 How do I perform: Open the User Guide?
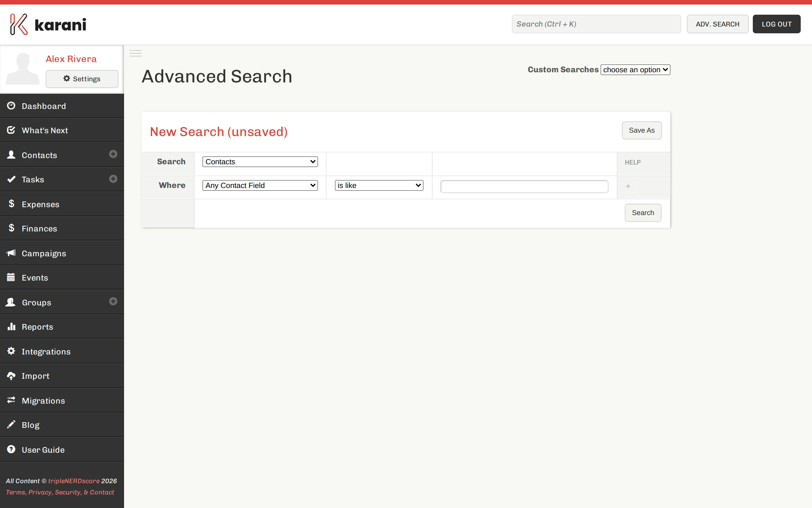click(x=62, y=450)
